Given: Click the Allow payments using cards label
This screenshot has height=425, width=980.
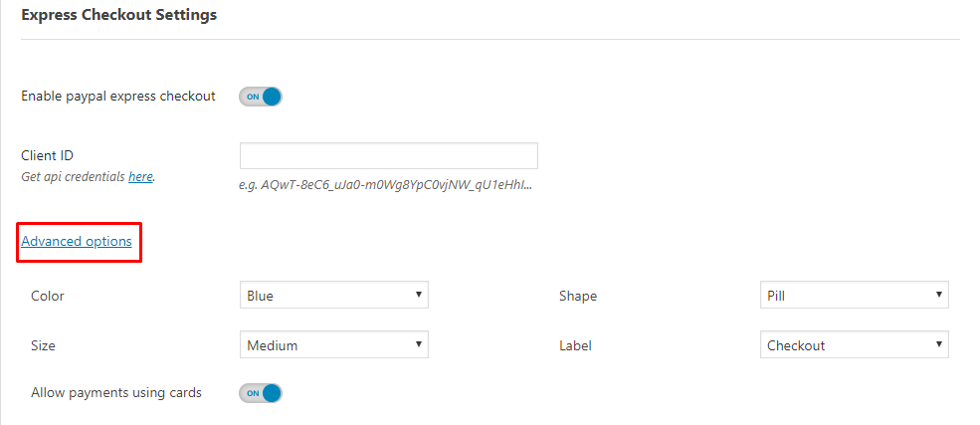Looking at the screenshot, I should pos(116,393).
